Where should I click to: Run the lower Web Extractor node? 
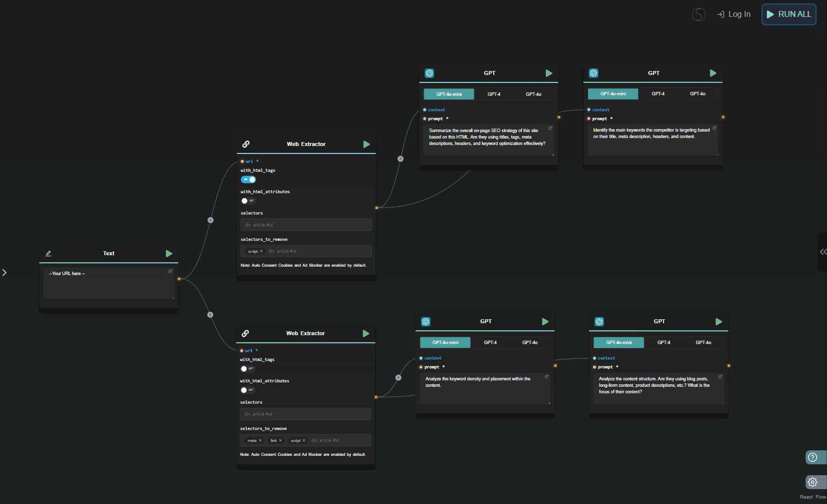pyautogui.click(x=366, y=333)
